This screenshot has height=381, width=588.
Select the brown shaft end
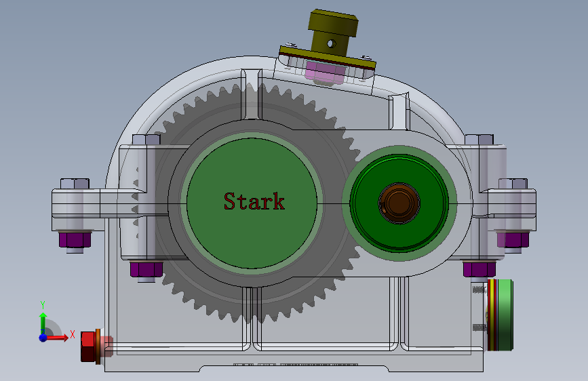pyautogui.click(x=399, y=203)
